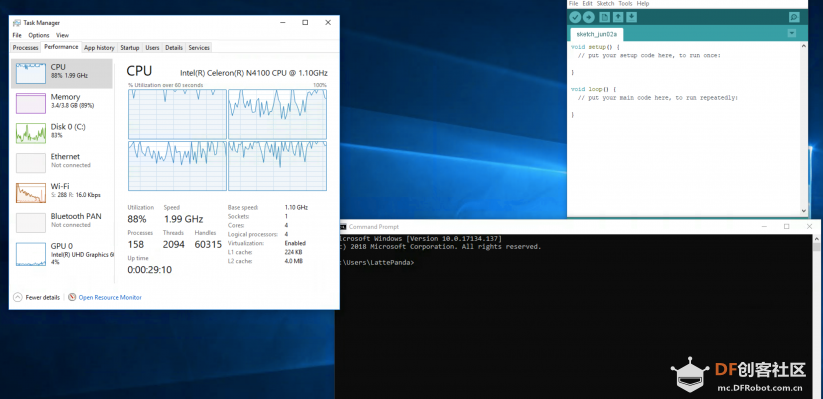
Task: Open the Arduino Edit menu
Action: [587, 4]
